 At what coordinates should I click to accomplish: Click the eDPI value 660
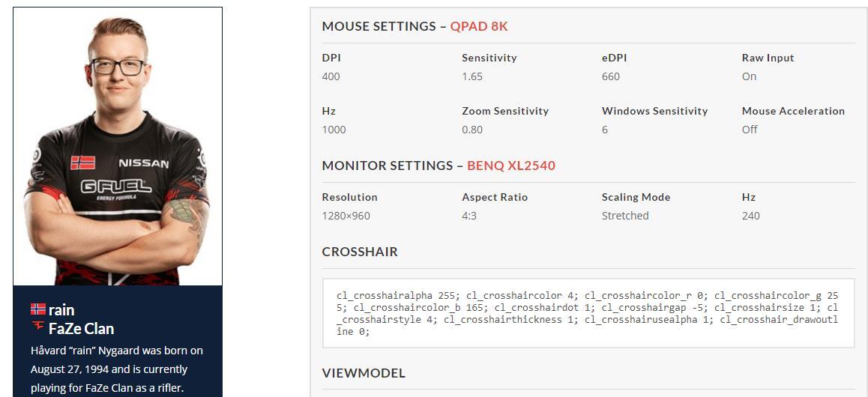[x=611, y=76]
